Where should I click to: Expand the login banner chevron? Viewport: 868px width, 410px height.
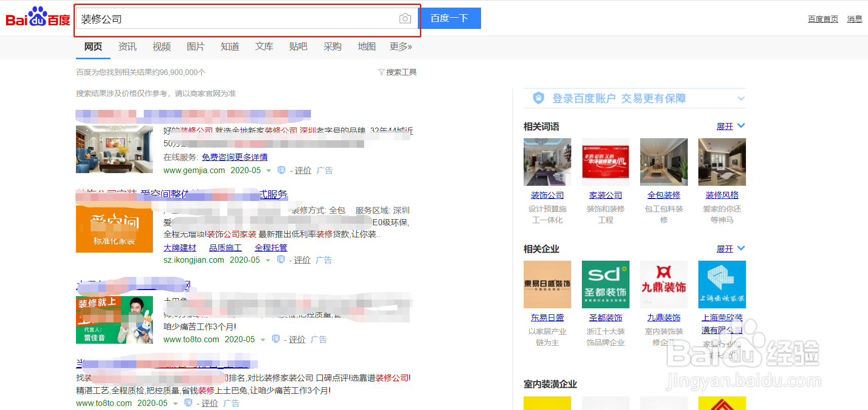point(741,99)
